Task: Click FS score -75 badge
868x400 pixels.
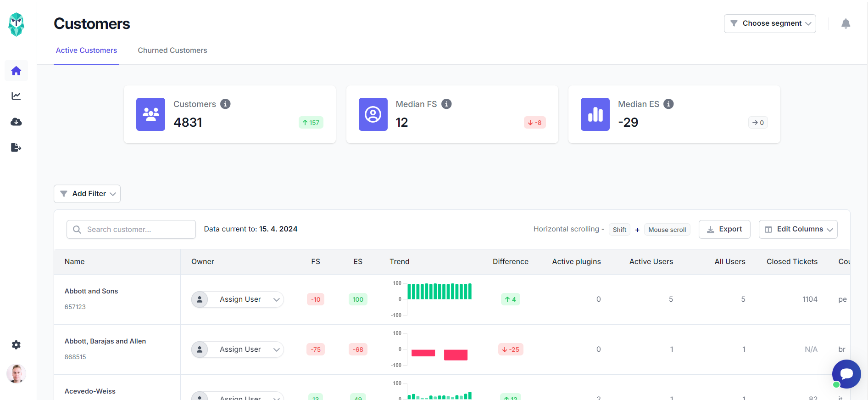Action: coord(316,349)
